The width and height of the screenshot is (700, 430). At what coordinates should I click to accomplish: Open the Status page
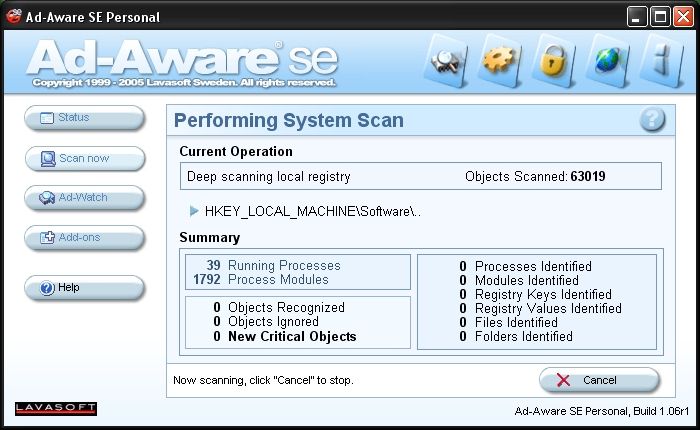[84, 118]
